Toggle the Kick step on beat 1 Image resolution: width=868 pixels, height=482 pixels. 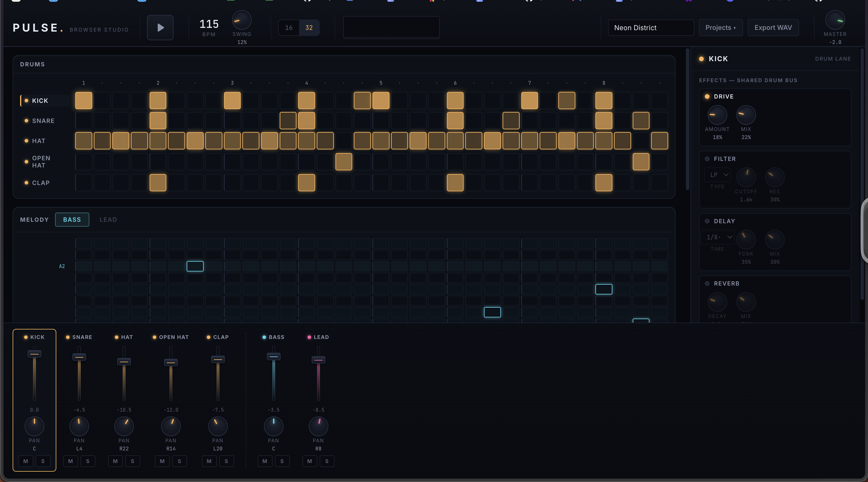84,101
